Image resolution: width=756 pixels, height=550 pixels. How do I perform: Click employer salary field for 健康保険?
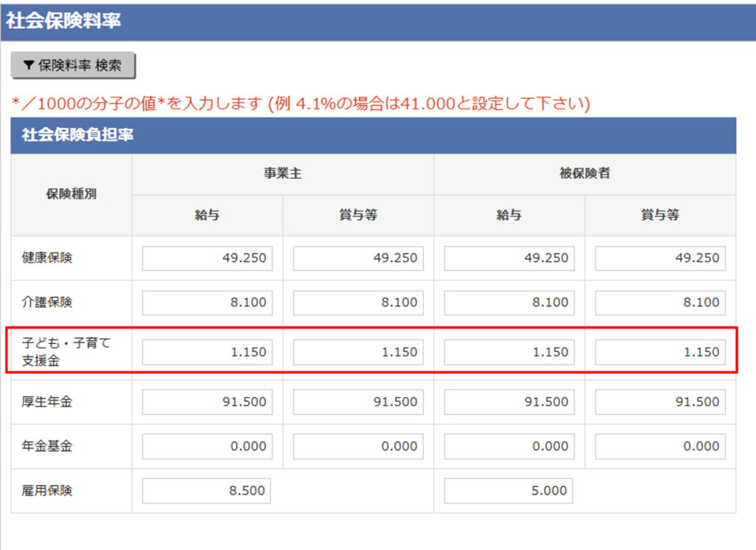pos(207,258)
